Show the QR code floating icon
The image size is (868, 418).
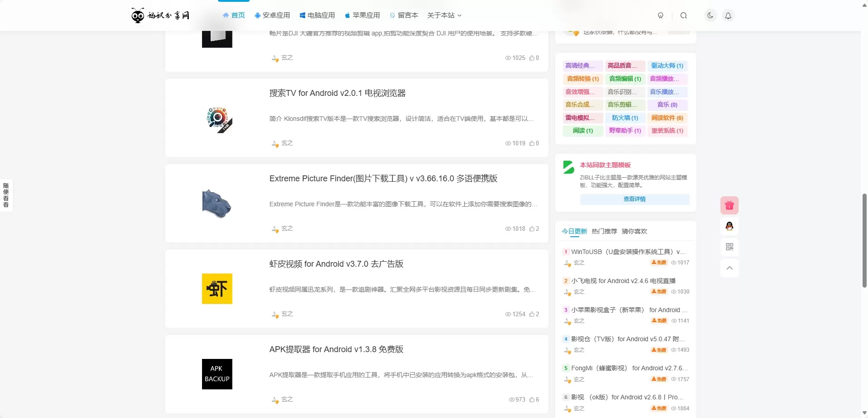tap(730, 247)
